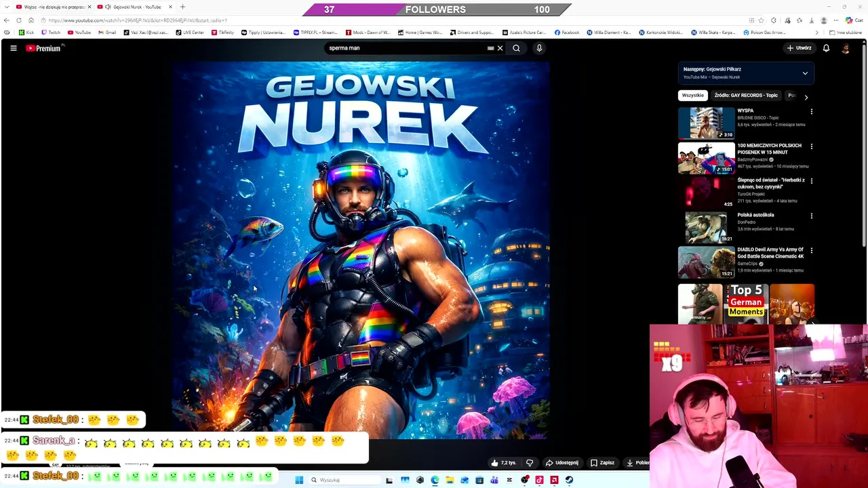This screenshot has height=488, width=868.
Task: Open Task View on the taskbar
Action: [x=389, y=480]
